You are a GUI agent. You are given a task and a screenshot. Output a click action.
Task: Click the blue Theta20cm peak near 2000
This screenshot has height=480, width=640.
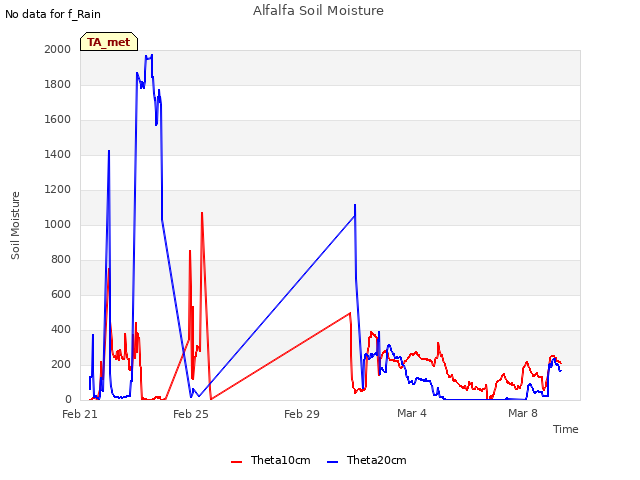click(152, 55)
